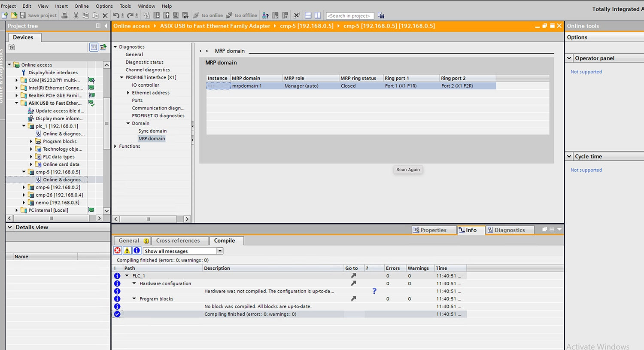Open the Show all messages dropdown
Screen dimensions: 644x350
(220, 251)
